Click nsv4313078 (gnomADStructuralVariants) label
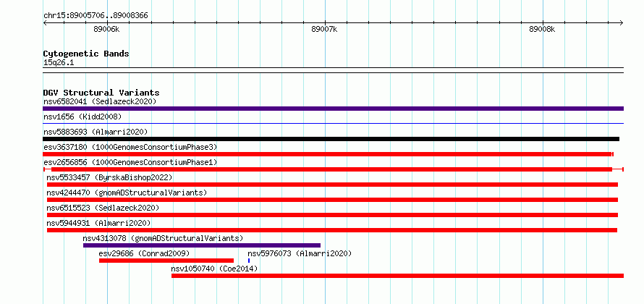The height and width of the screenshot is (304, 644). click(x=163, y=238)
